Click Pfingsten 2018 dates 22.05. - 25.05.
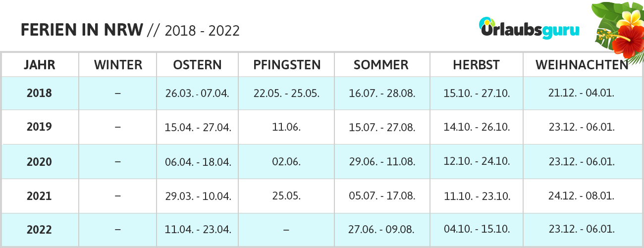The width and height of the screenshot is (644, 248). click(x=286, y=93)
